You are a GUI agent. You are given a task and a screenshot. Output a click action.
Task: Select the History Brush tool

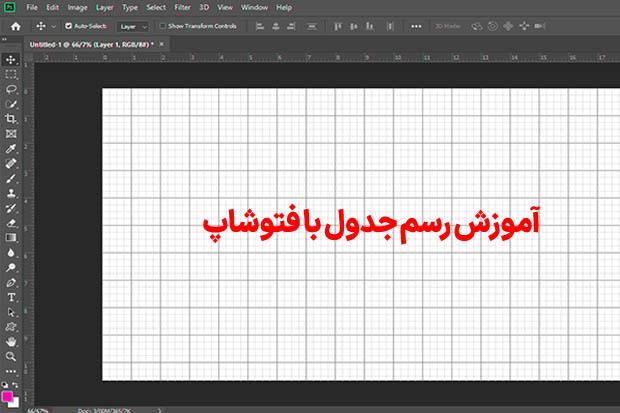pos(11,208)
